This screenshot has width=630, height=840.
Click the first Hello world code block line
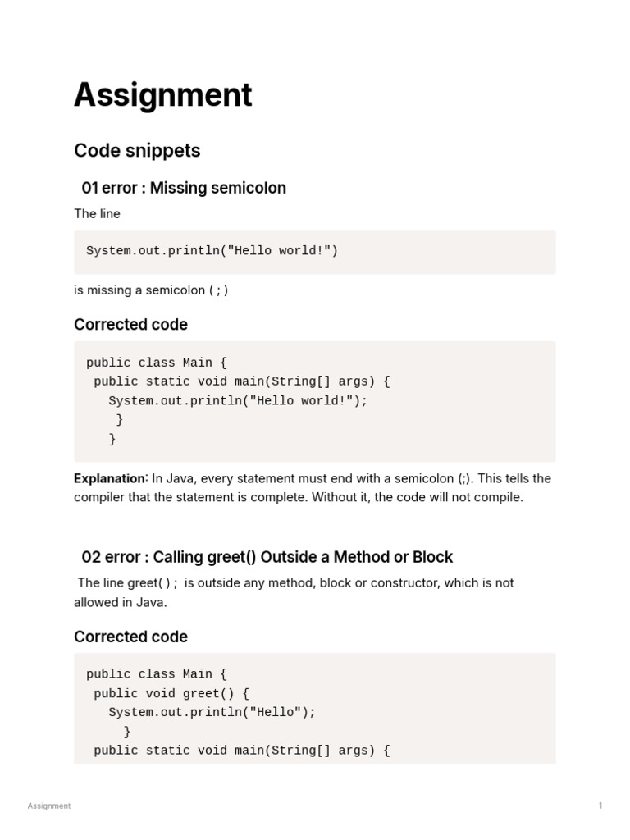click(212, 251)
